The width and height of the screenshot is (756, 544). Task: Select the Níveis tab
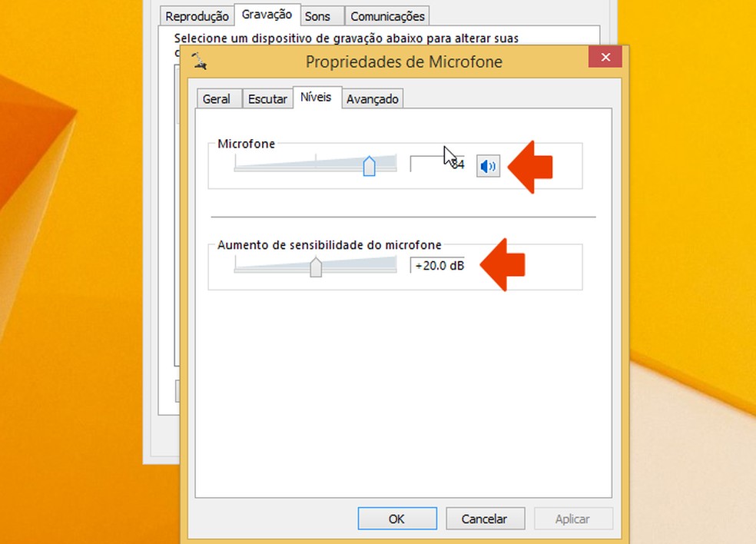pos(317,98)
